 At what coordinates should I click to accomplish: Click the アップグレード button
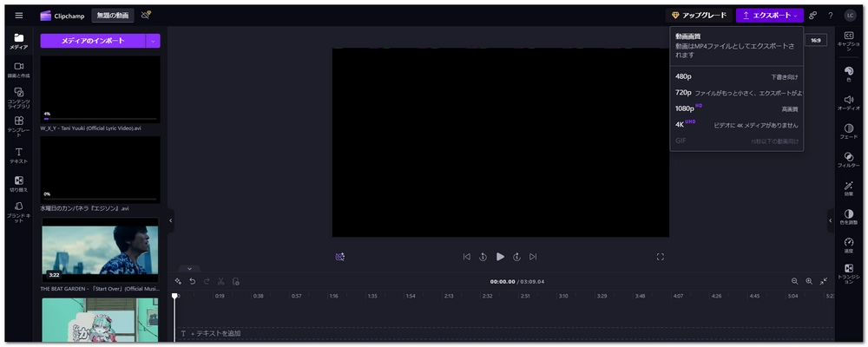click(x=698, y=16)
